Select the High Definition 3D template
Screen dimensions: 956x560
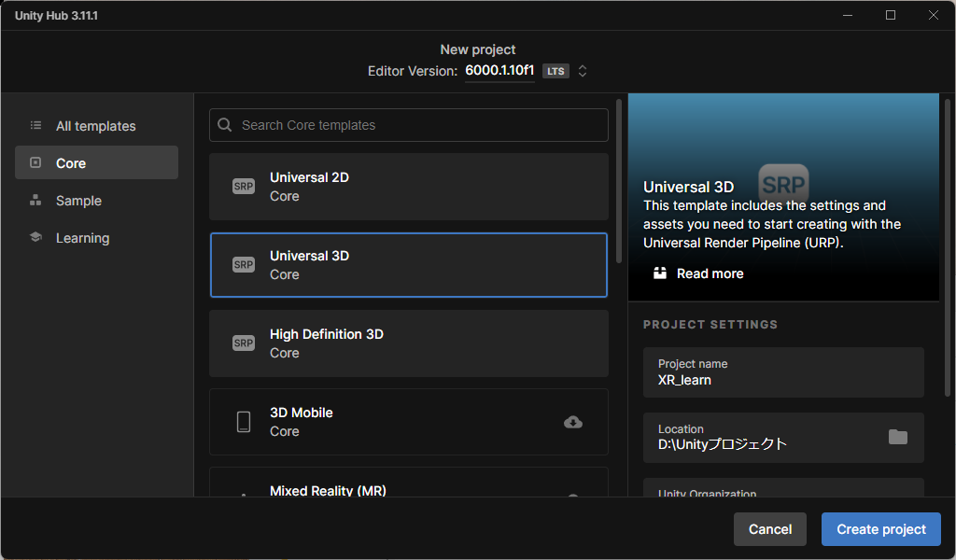(x=409, y=343)
